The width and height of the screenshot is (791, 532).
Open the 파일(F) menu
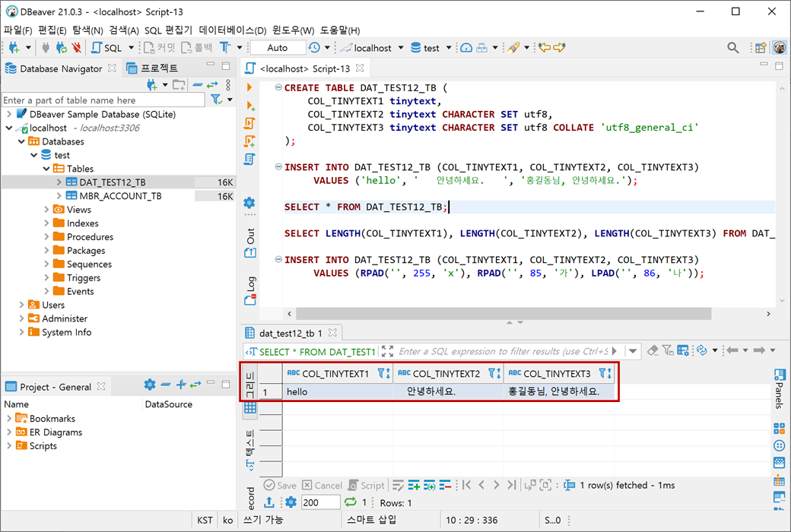pos(17,30)
